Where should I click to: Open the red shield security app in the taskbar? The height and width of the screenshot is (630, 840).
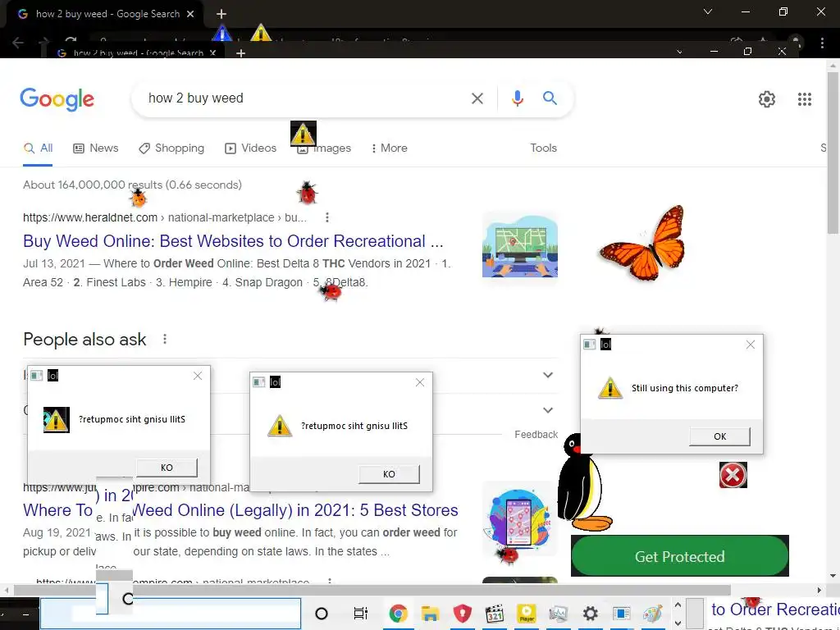(x=463, y=614)
